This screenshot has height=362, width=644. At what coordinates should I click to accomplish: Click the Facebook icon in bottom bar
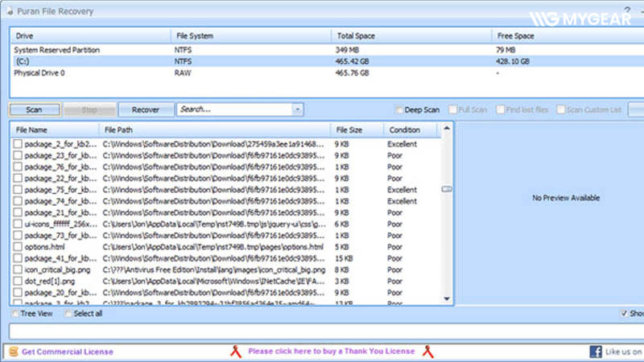click(597, 352)
